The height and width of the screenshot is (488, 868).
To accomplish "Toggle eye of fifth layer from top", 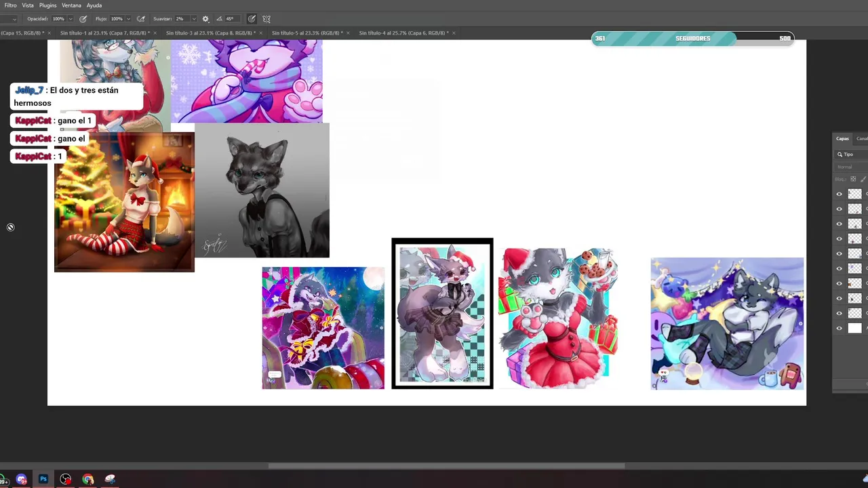I will [839, 253].
